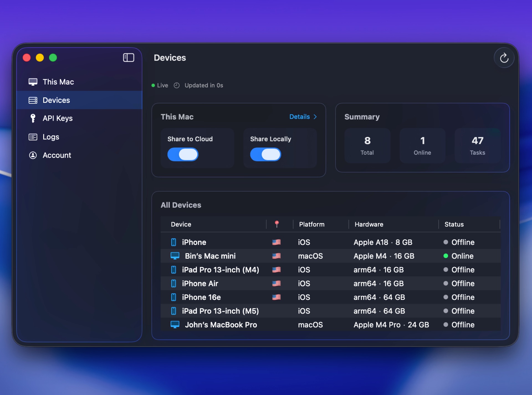Click the iPhone device icon in table

pos(174,242)
